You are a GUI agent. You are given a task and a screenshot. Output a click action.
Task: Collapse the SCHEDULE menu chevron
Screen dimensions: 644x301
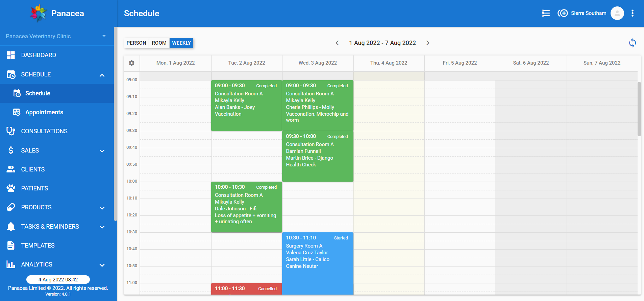102,75
